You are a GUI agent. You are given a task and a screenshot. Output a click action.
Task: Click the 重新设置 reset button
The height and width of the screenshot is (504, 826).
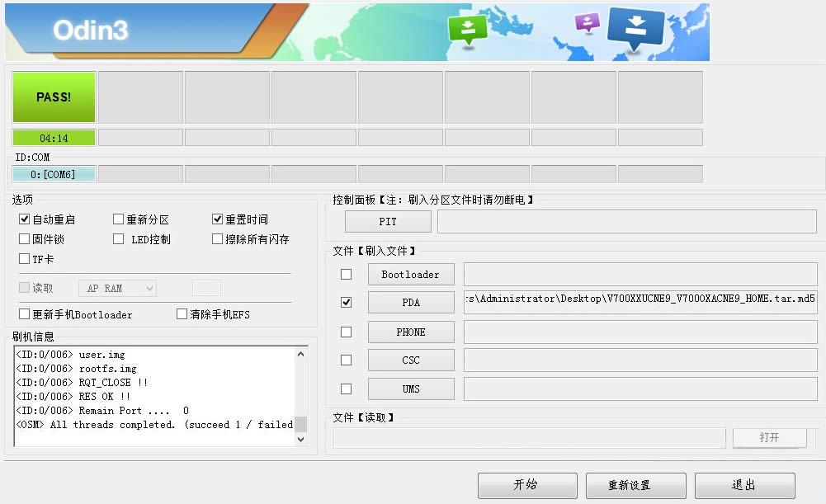click(x=636, y=485)
